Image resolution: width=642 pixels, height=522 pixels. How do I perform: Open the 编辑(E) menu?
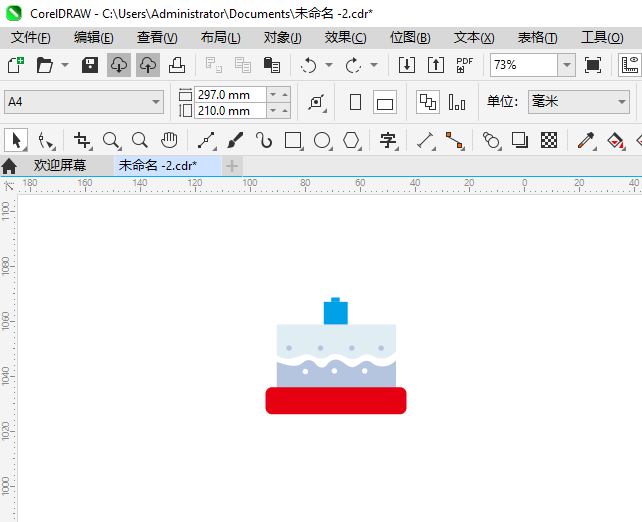coord(93,38)
